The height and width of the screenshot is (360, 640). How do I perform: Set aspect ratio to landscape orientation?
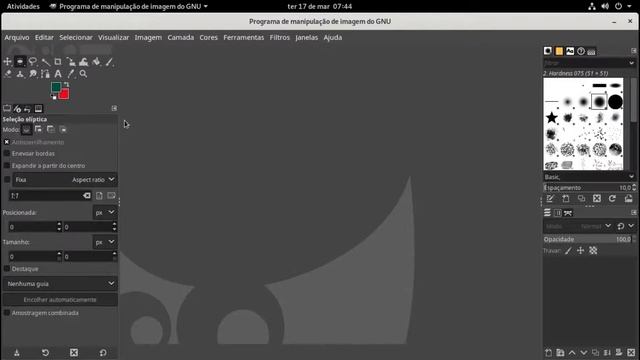[111, 196]
